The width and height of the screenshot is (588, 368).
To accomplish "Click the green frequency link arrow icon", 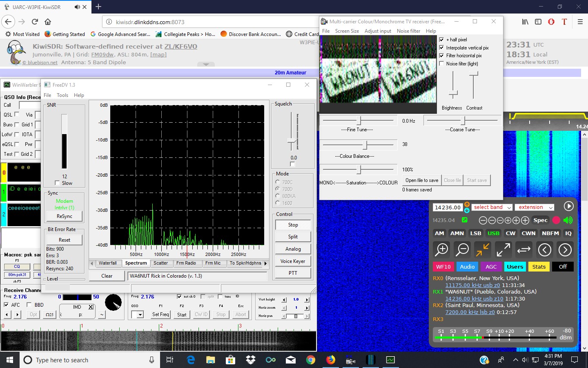I will click(x=464, y=220).
